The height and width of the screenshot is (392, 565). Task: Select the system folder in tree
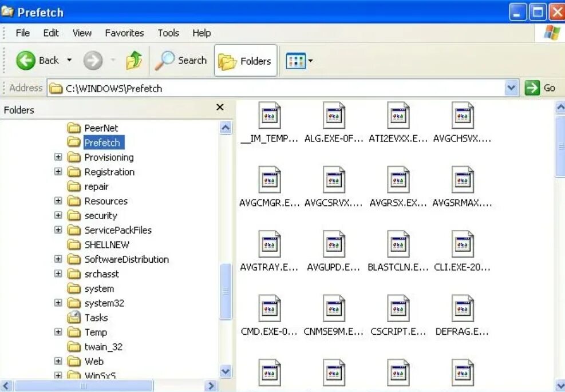click(x=90, y=288)
